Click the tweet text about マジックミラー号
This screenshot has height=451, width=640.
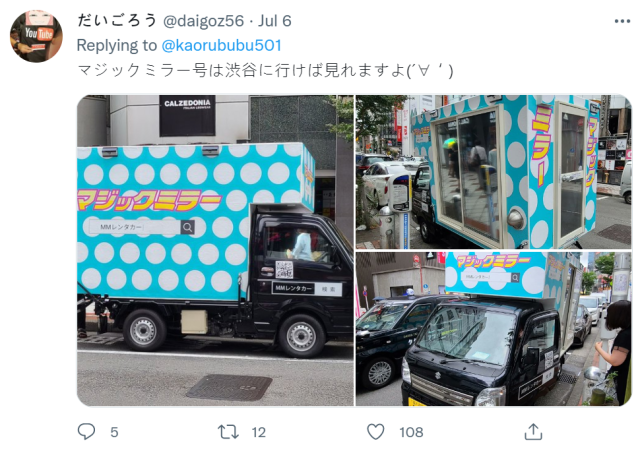click(265, 71)
